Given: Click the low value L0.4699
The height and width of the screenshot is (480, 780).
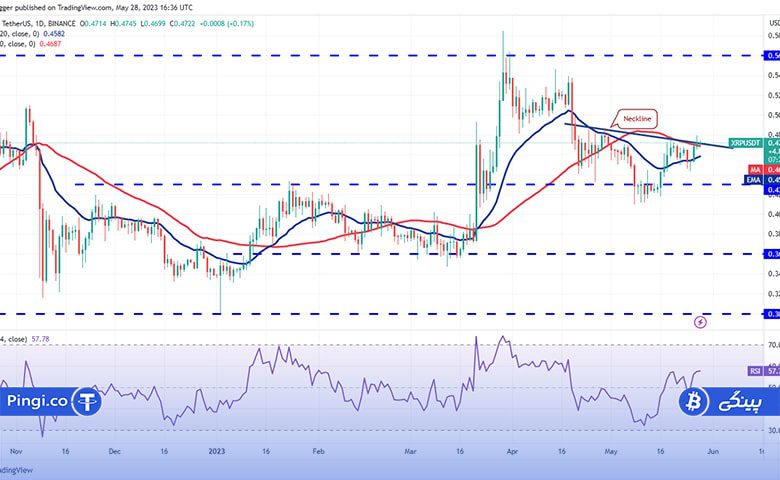Looking at the screenshot, I should click(153, 23).
